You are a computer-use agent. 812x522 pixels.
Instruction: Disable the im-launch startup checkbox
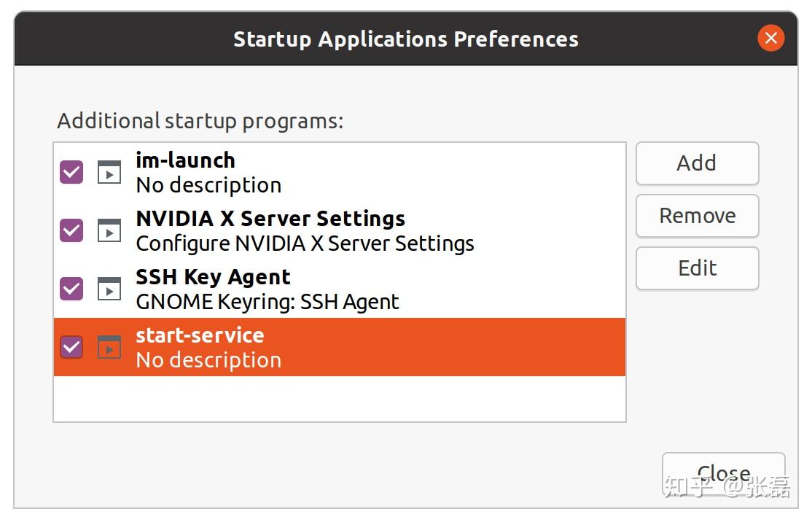click(71, 172)
